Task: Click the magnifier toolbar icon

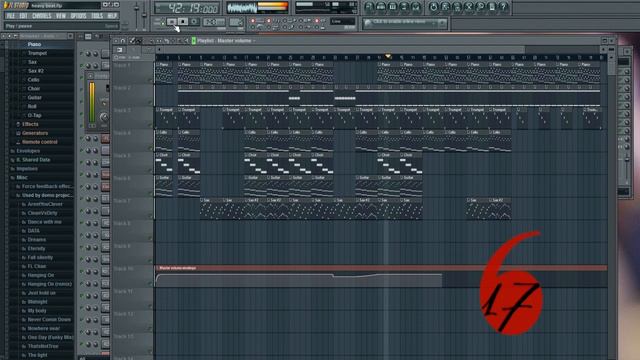Action: pyautogui.click(x=480, y=7)
